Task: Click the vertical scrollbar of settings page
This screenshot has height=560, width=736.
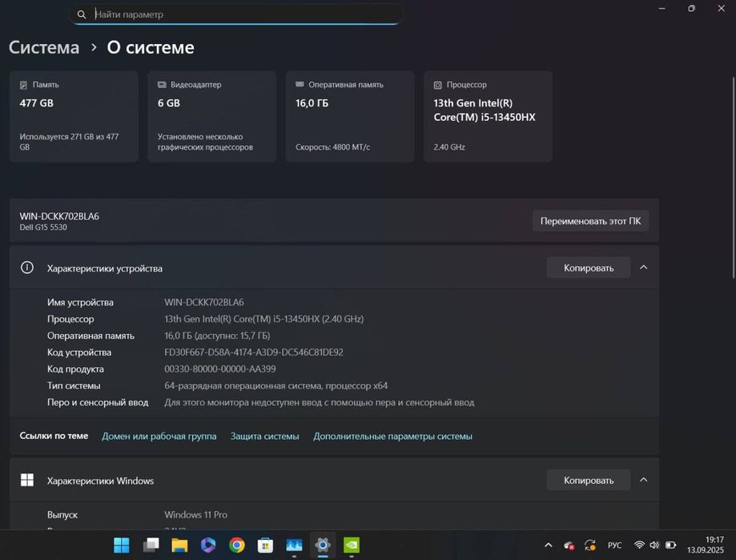Action: [x=733, y=179]
